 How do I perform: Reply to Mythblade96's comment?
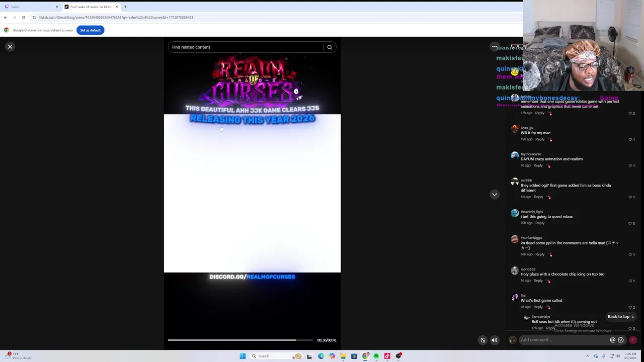tap(538, 165)
